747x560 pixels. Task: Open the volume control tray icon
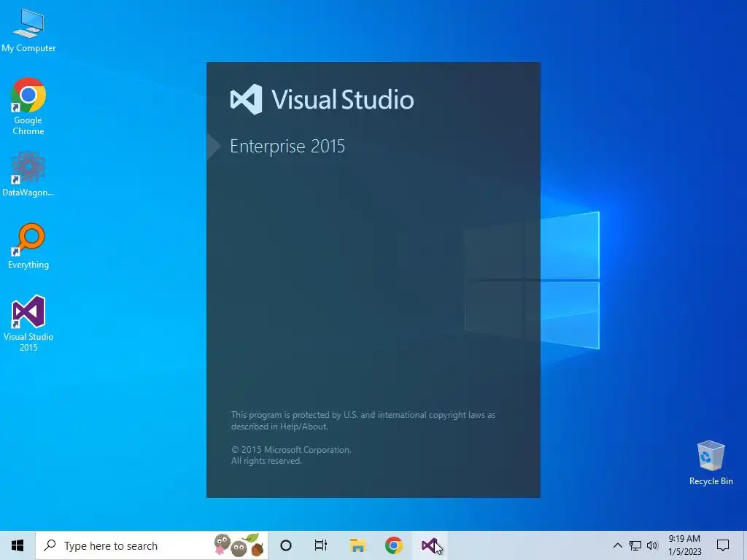pyautogui.click(x=652, y=545)
